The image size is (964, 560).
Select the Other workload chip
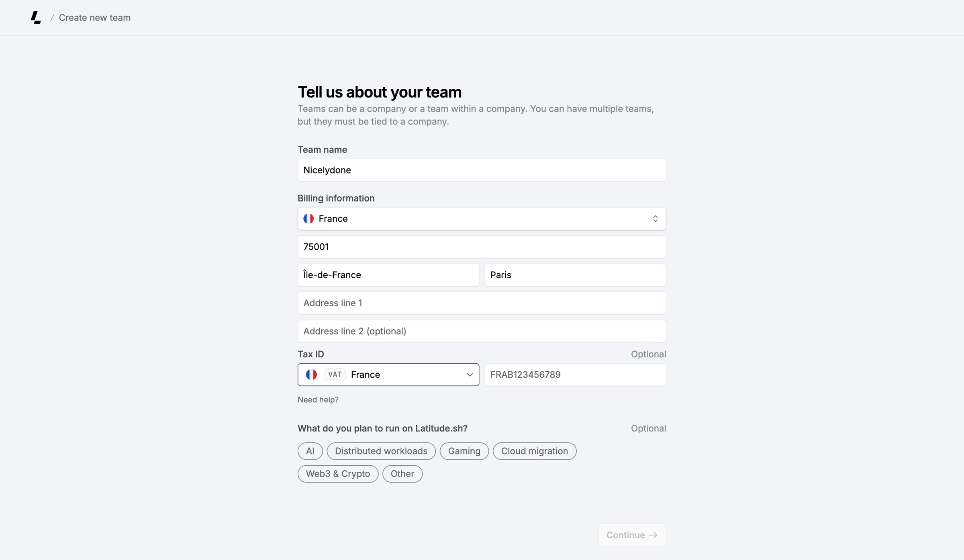pyautogui.click(x=402, y=474)
